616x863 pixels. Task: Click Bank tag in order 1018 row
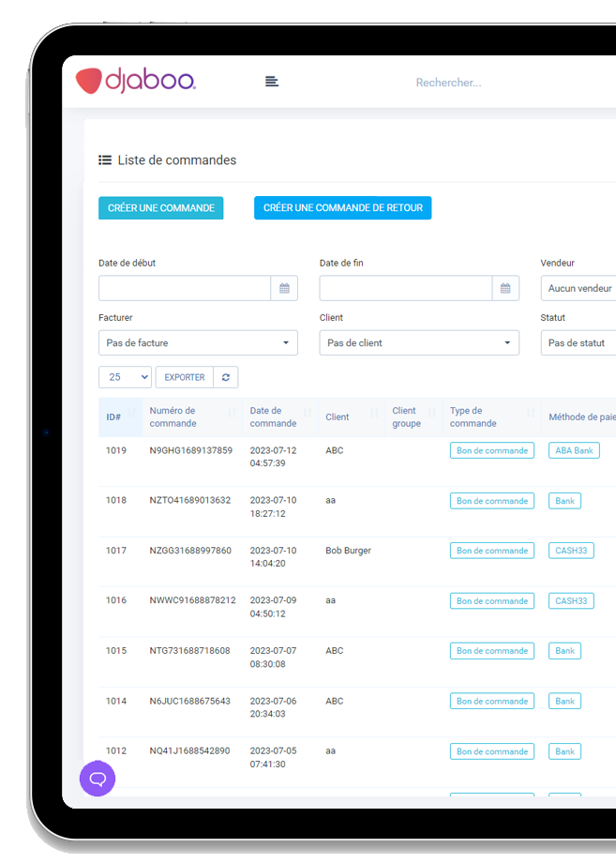point(564,501)
